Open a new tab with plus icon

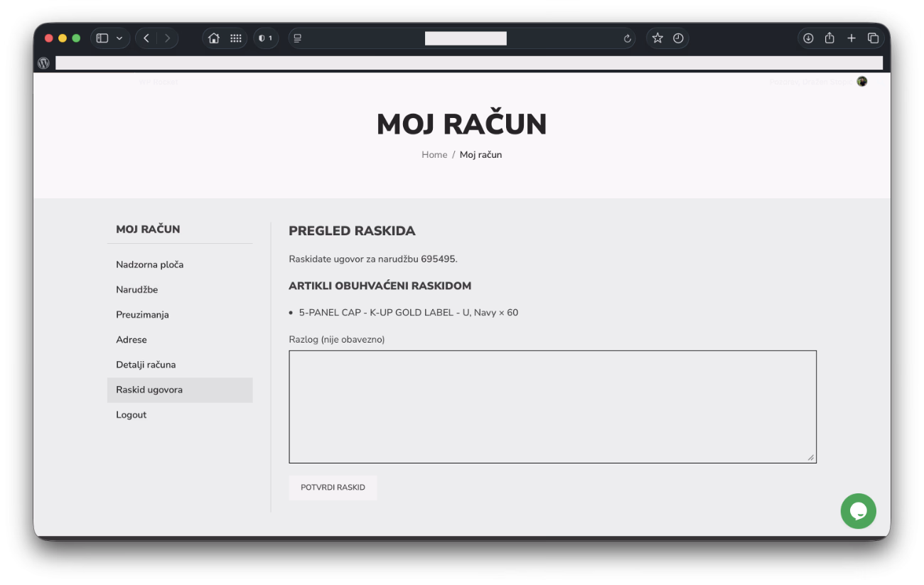pos(852,38)
